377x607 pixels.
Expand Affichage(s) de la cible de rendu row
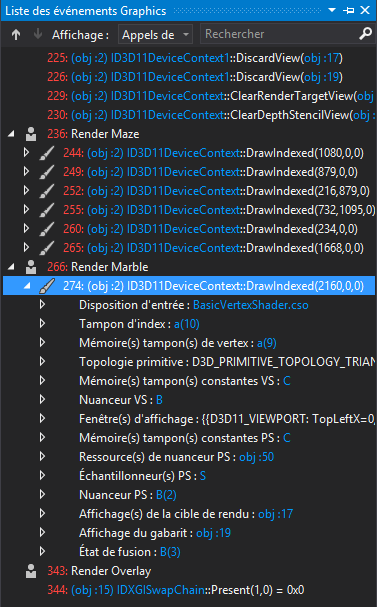pos(43,513)
